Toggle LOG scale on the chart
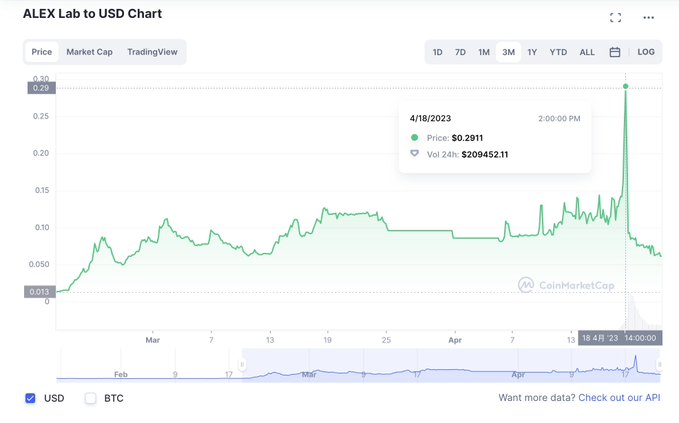 (x=646, y=52)
